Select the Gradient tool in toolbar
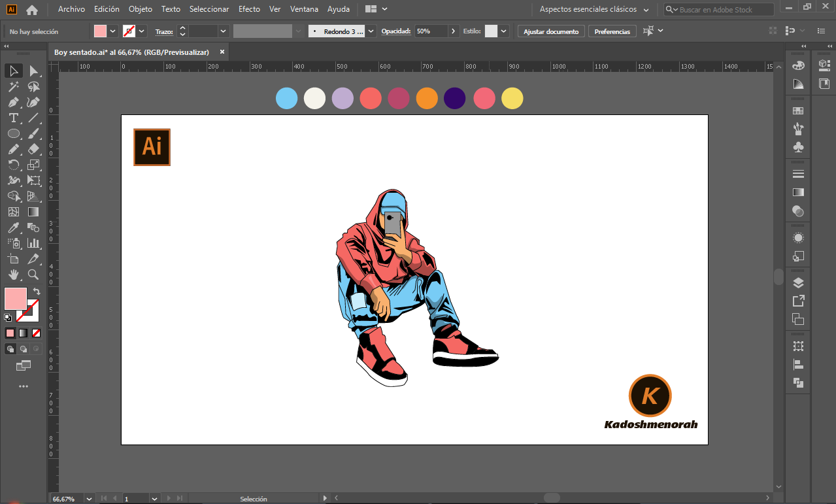 pos(33,212)
